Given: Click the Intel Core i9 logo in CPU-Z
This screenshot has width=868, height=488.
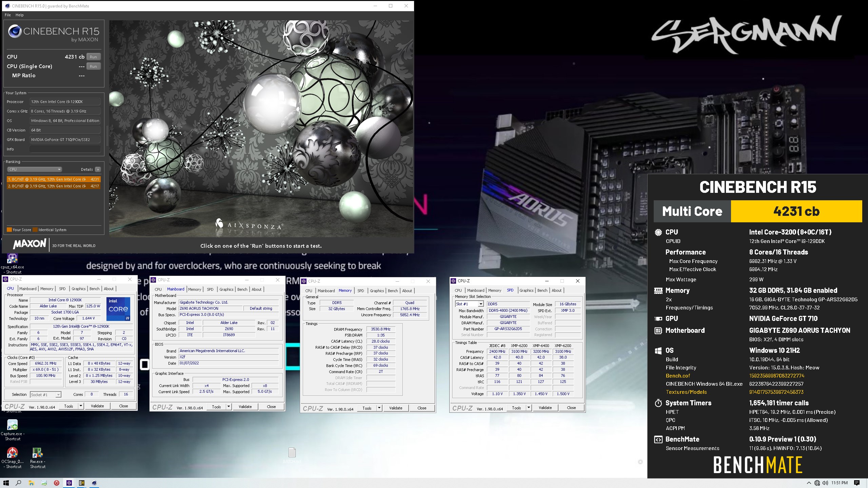Looking at the screenshot, I should pos(118,309).
